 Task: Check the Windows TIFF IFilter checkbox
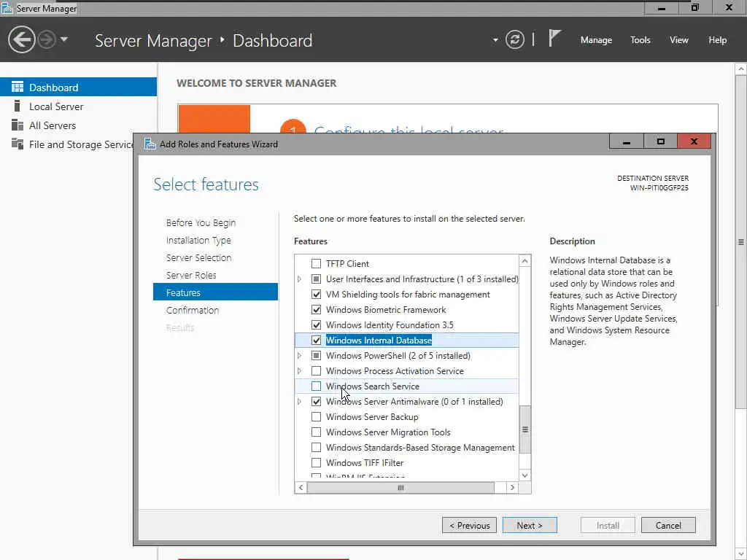click(316, 462)
